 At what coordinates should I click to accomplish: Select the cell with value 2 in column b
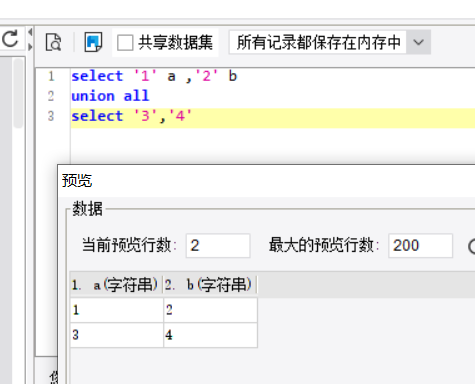210,310
